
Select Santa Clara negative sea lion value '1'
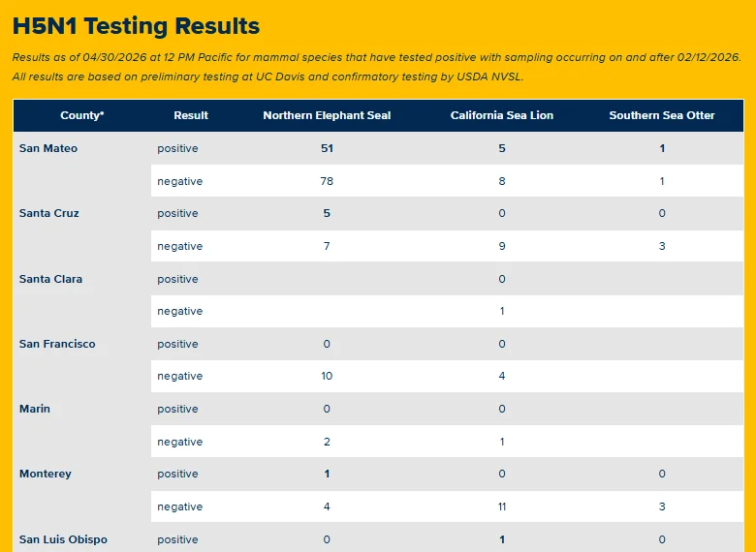tap(502, 311)
